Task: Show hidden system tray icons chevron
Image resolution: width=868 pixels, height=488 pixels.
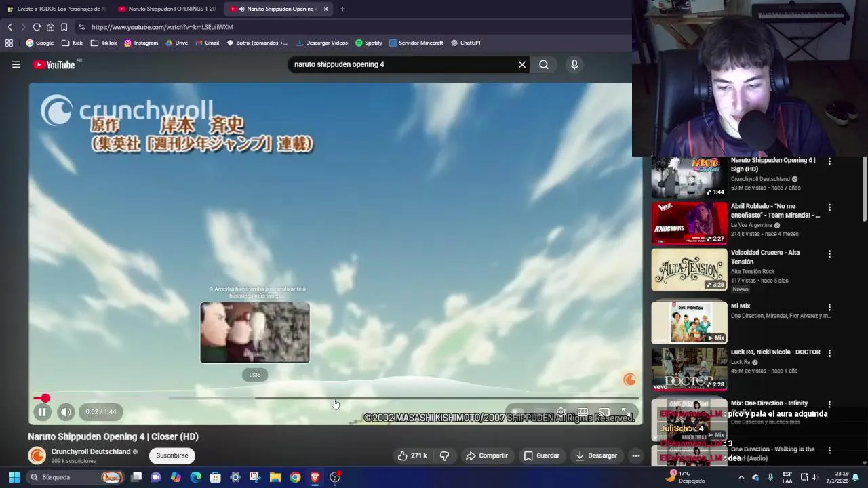Action: (x=741, y=477)
